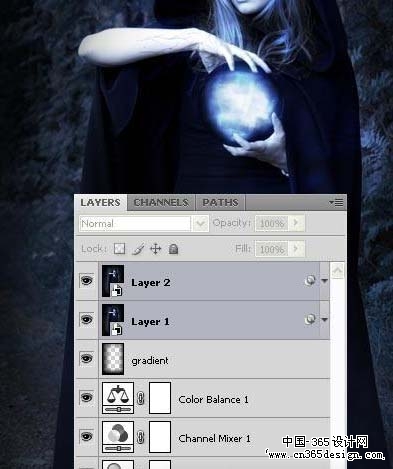The width and height of the screenshot is (393, 469).
Task: Click the lock transparent pixels icon
Action: pos(119,249)
